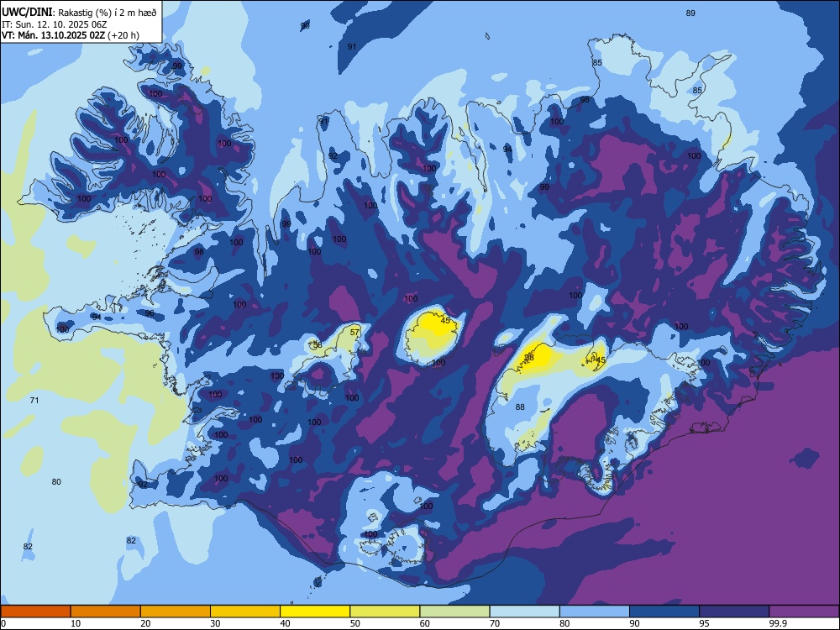Screen dimensions: 840x630
Task: Click the 57 value on the yellow glacier patch
Action: [x=354, y=332]
